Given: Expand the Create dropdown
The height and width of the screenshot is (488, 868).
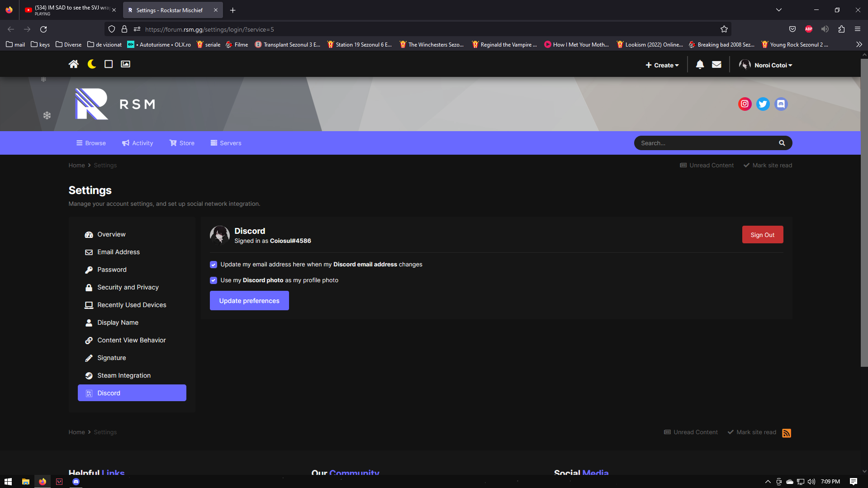Looking at the screenshot, I should (662, 65).
